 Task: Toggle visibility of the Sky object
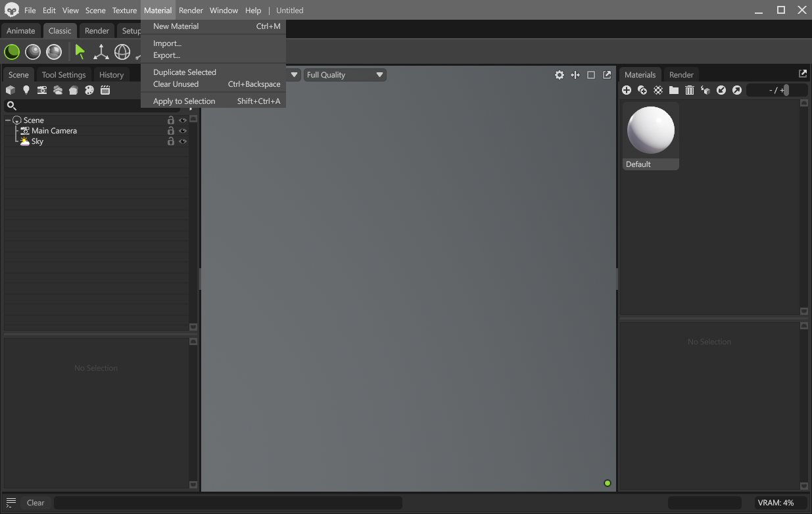183,141
